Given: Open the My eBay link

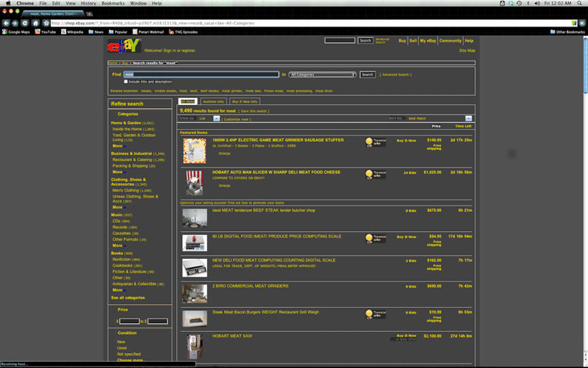Looking at the screenshot, I should click(x=428, y=41).
